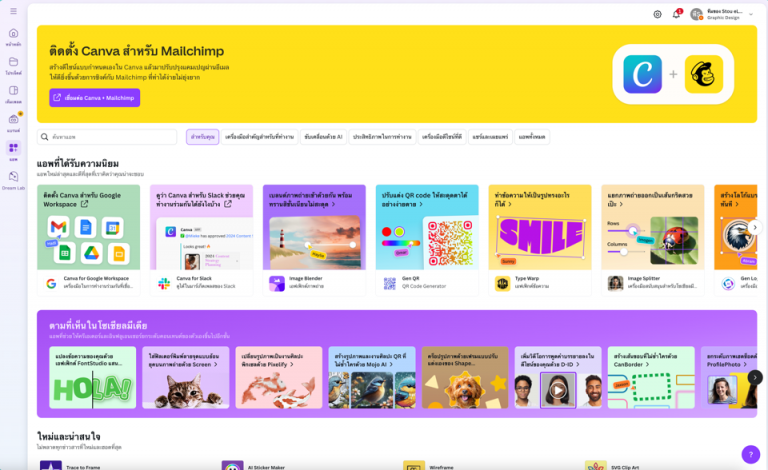Click the play button on the D-ID card
The image size is (768, 470).
pos(558,390)
